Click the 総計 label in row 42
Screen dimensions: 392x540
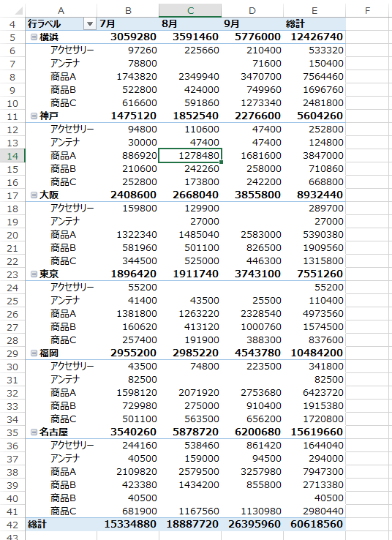click(x=37, y=524)
